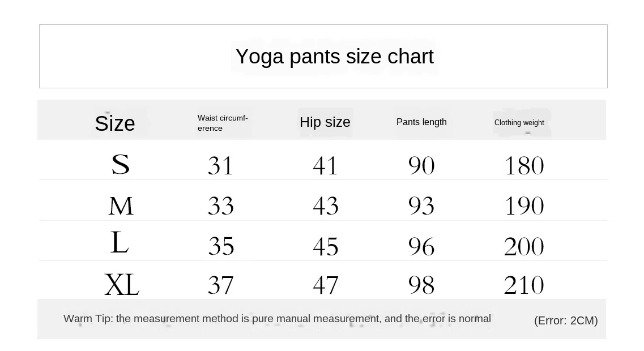The height and width of the screenshot is (351, 644).
Task: Click pants length value 96
Action: pyautogui.click(x=421, y=247)
